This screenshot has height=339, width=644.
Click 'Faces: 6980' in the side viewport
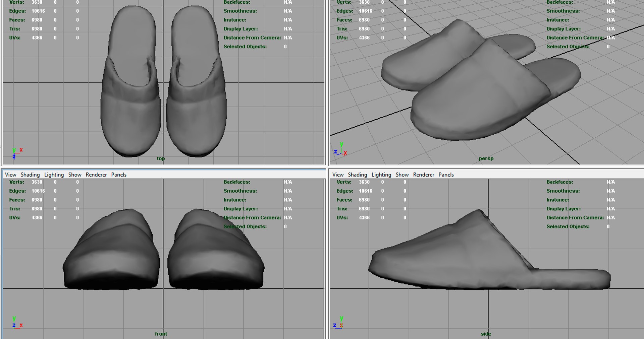[353, 200]
